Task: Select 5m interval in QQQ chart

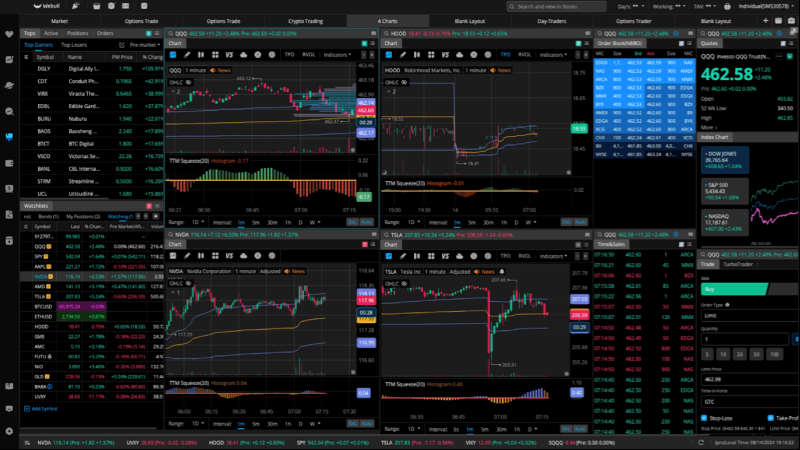Action: coord(256,222)
